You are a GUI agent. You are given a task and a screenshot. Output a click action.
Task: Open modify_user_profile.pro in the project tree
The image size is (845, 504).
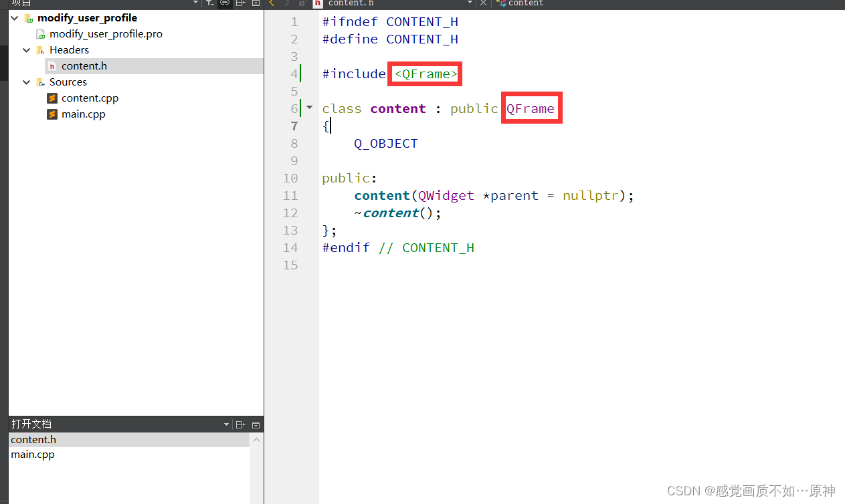coord(106,34)
